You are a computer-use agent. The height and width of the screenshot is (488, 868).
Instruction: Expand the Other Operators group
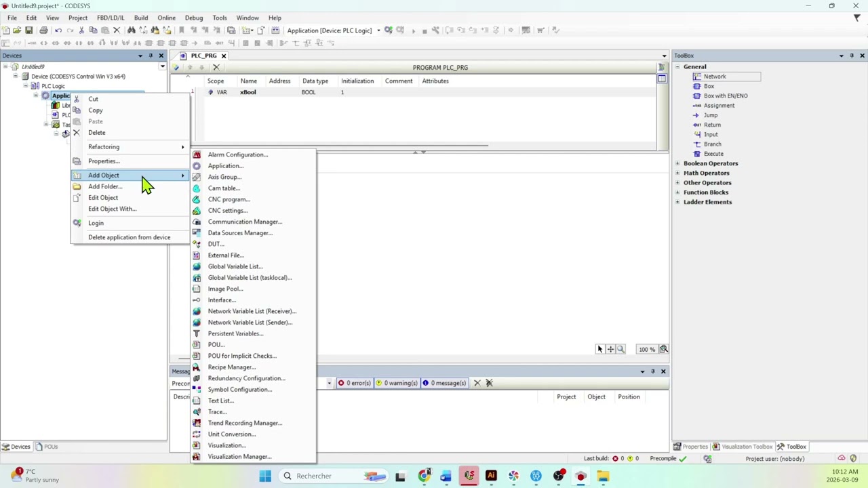tap(677, 182)
